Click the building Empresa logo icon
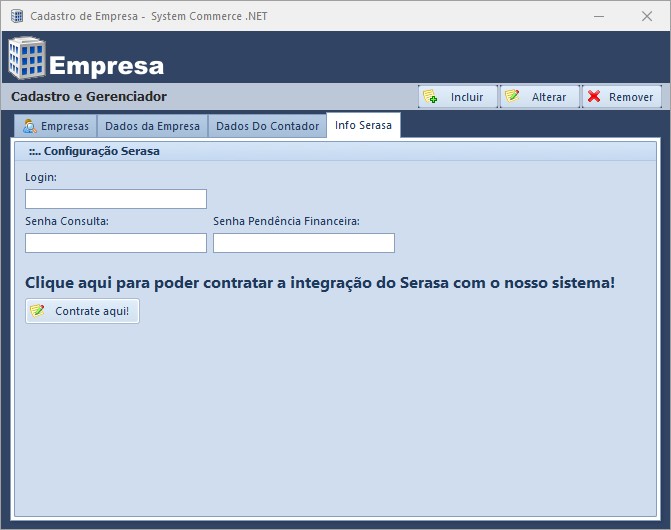The width and height of the screenshot is (671, 530). [x=27, y=58]
